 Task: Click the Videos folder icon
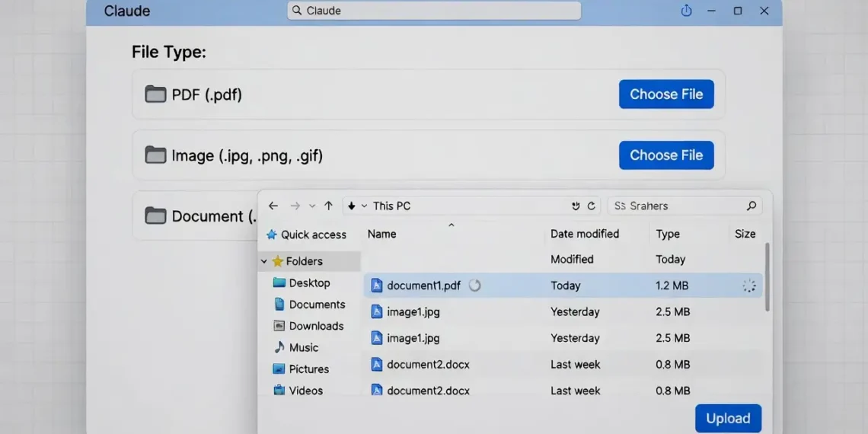pyautogui.click(x=279, y=391)
